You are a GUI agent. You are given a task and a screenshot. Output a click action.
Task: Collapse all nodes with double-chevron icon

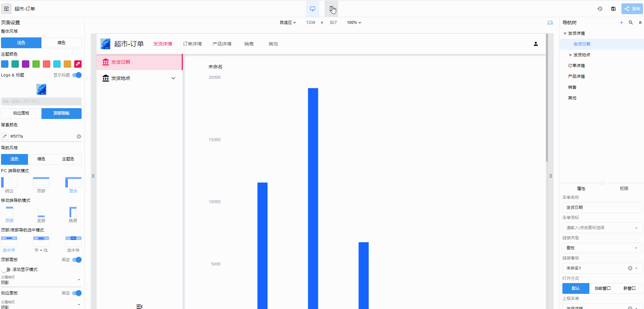click(x=640, y=23)
